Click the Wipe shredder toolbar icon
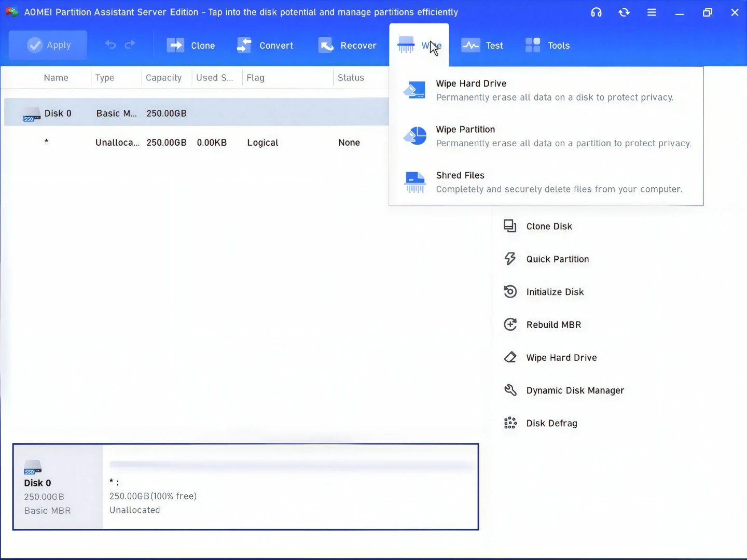Image resolution: width=747 pixels, height=560 pixels. pyautogui.click(x=406, y=45)
